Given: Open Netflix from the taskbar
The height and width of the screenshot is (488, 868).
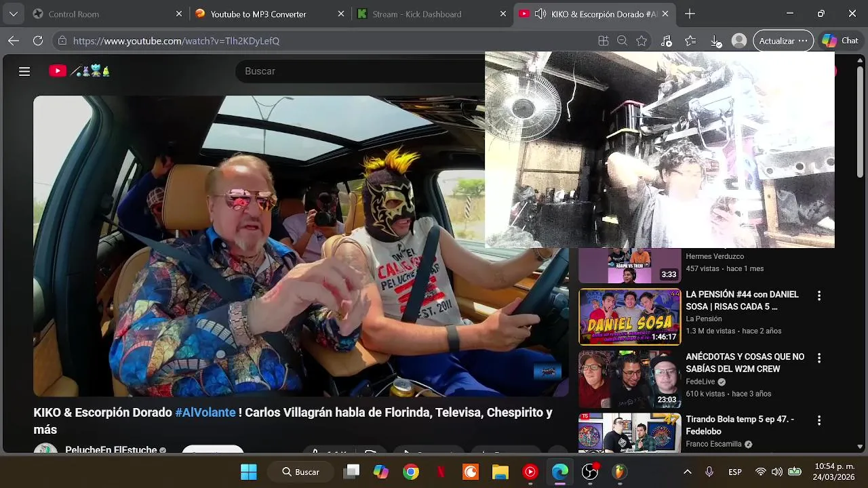Looking at the screenshot, I should [441, 472].
